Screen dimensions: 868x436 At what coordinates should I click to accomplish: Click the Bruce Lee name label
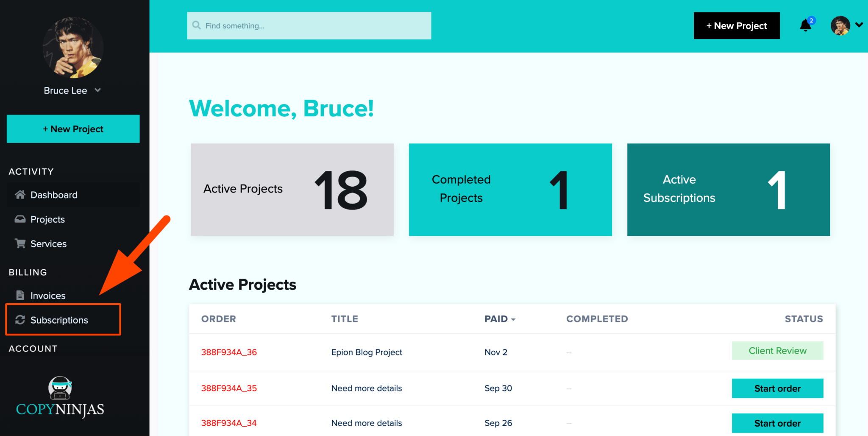pos(65,90)
